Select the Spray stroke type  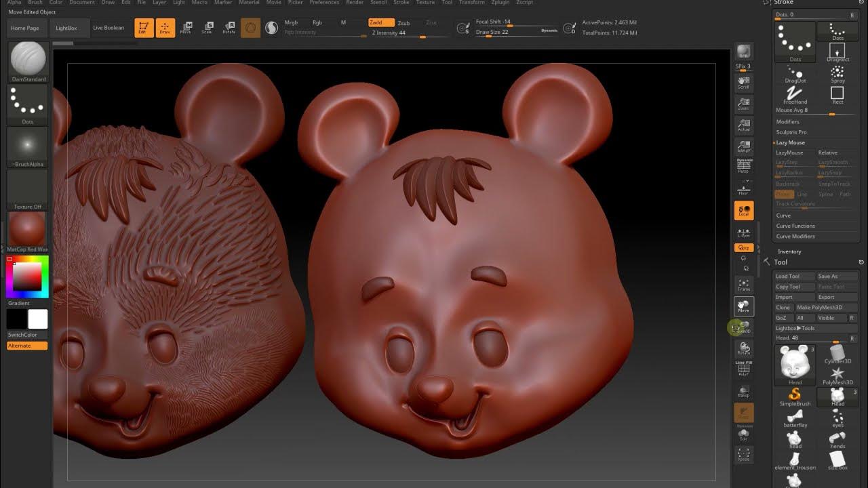[x=837, y=74]
